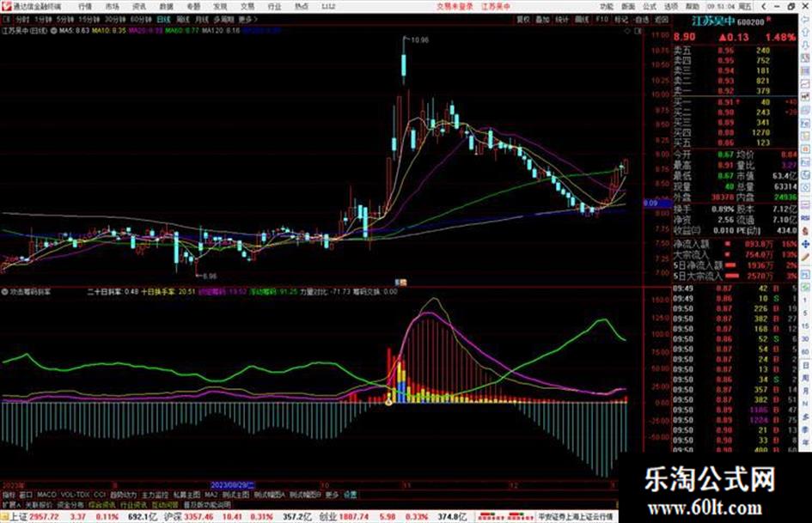Click the 日 period shortcut in the right sidebar
The image size is (812, 523).
pyautogui.click(x=806, y=366)
